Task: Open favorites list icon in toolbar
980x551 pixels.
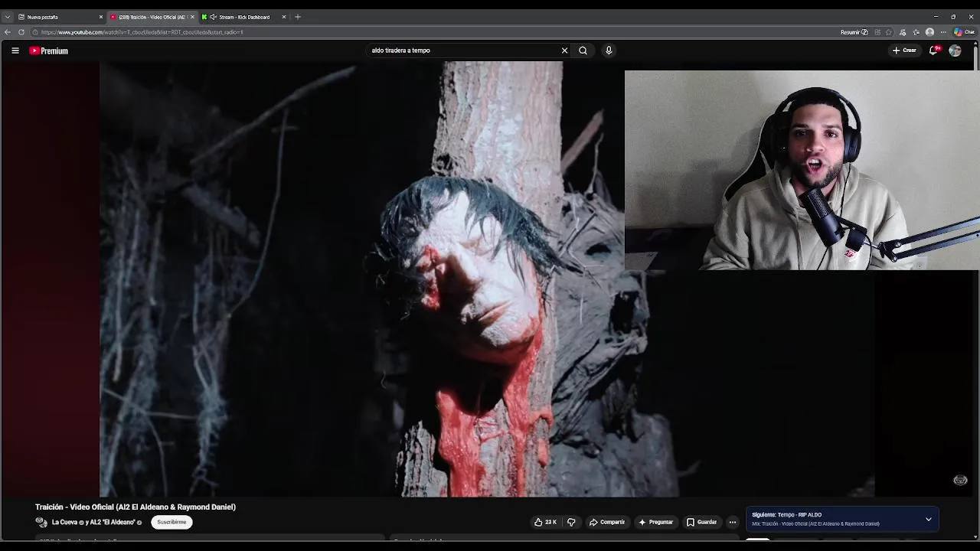Action: tap(916, 32)
